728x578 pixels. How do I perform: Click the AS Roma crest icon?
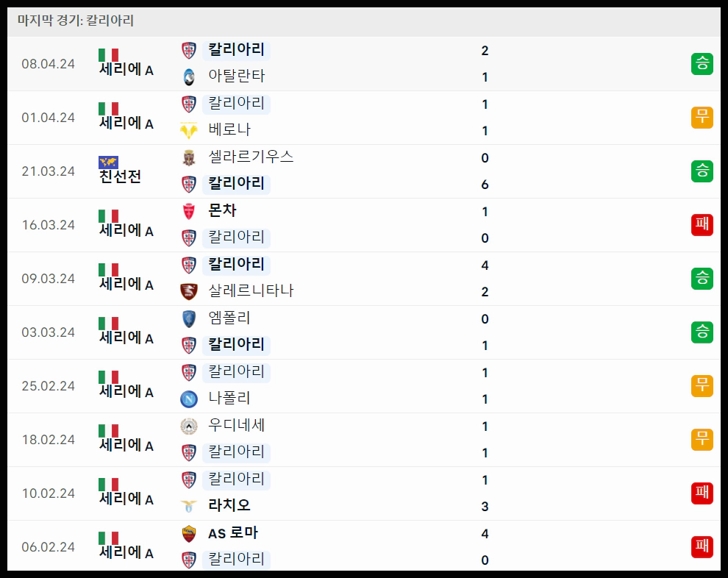click(x=188, y=533)
